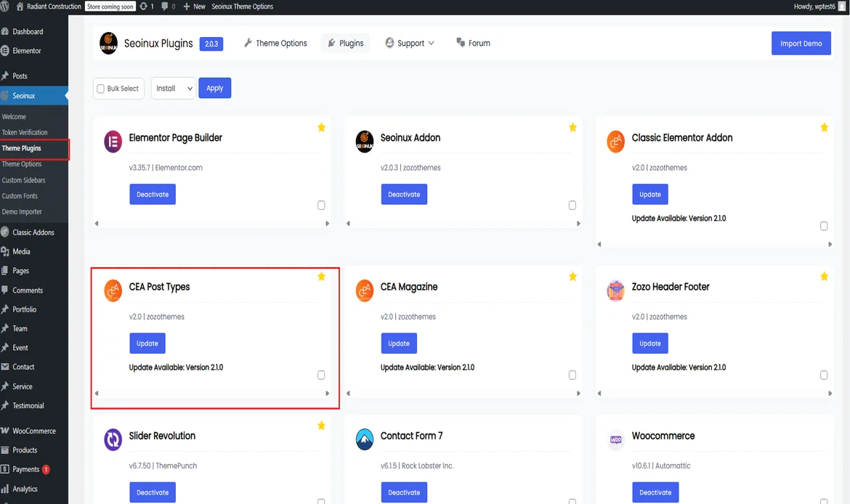Open comments bubble icon in admin bar
Screen dimensions: 850x504
point(165,7)
